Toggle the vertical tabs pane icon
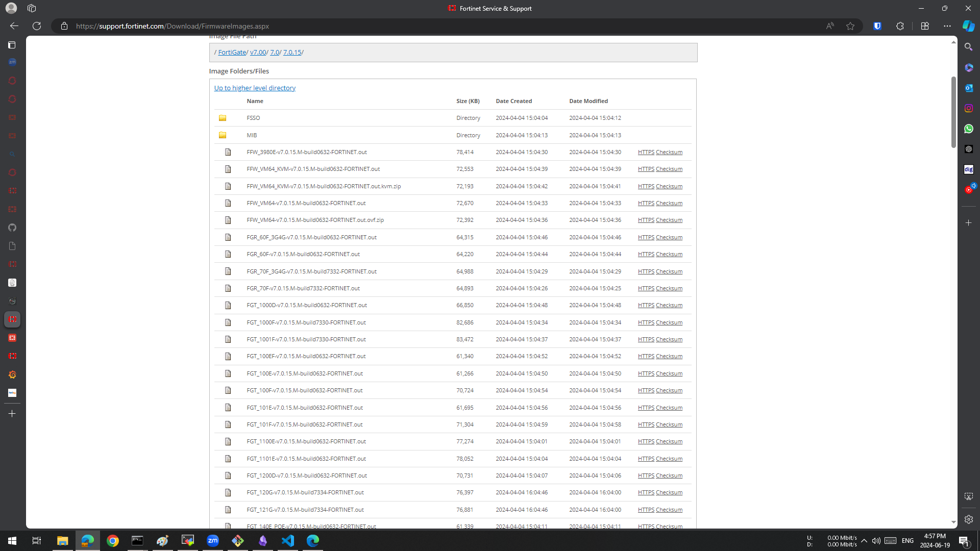Viewport: 980px width, 551px height. (x=12, y=45)
